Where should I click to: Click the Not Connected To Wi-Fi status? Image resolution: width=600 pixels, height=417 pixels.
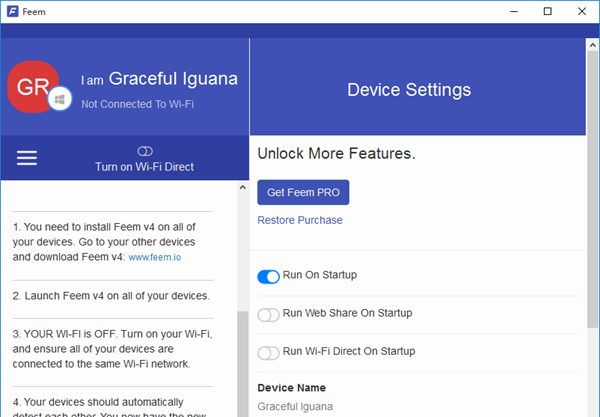coord(138,104)
